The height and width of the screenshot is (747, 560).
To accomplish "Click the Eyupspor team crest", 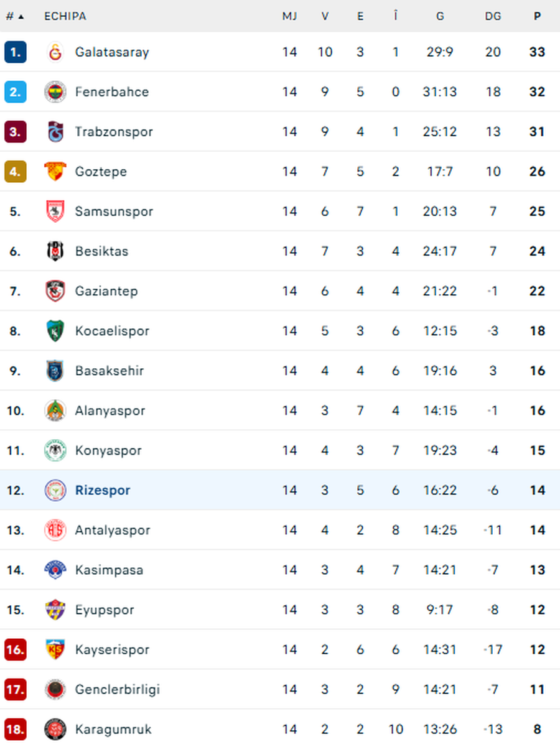I will (x=55, y=610).
